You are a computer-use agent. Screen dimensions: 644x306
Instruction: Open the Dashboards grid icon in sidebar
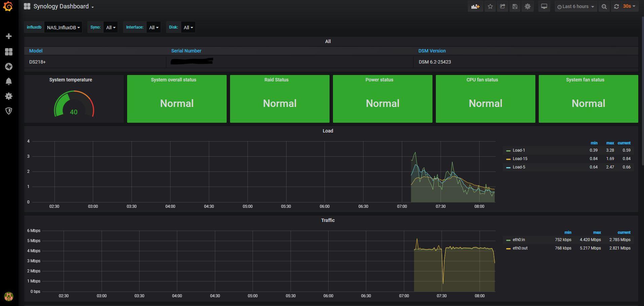point(9,52)
